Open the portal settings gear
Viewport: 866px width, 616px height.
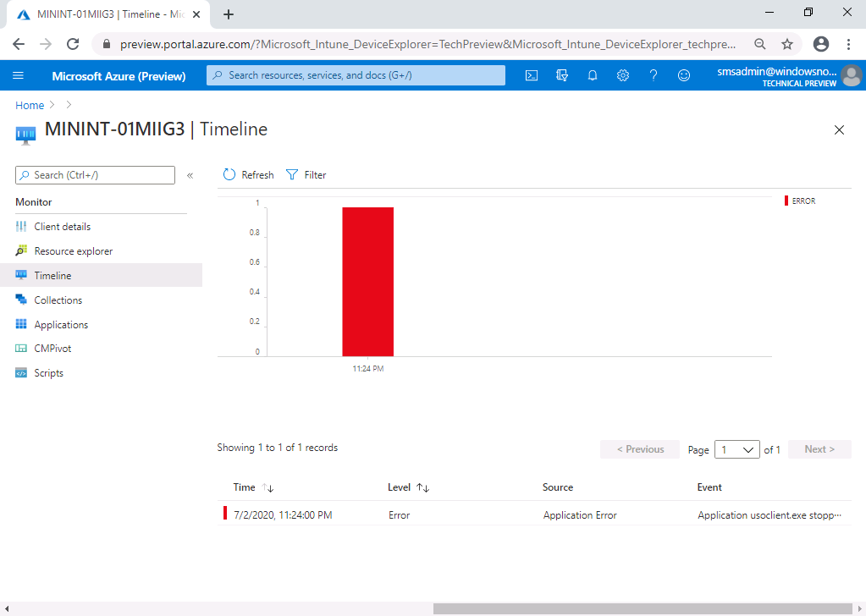tap(623, 75)
